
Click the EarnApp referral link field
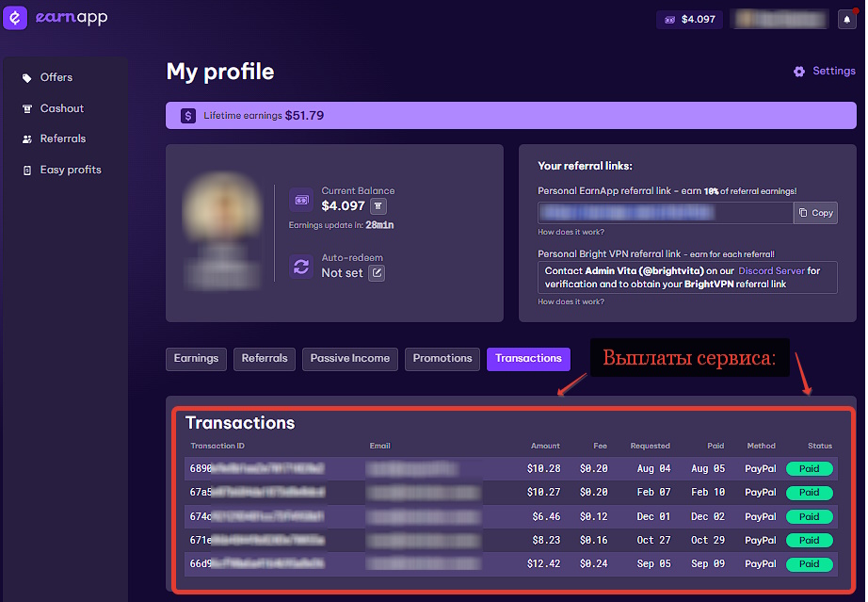tap(666, 213)
